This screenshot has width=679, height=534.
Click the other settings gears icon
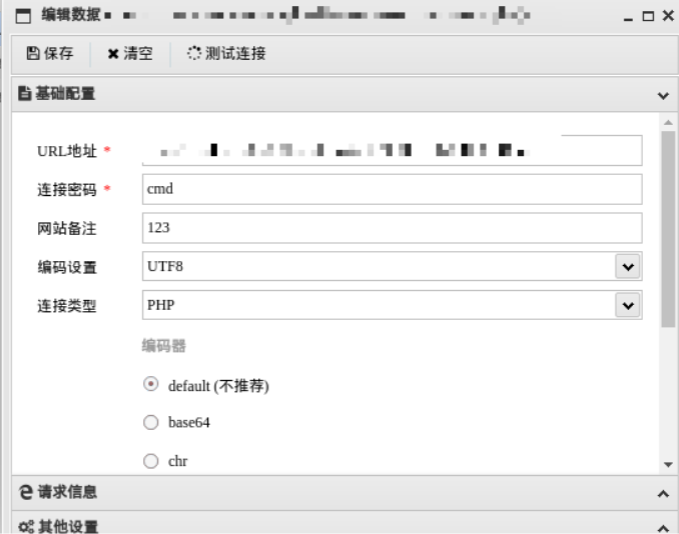pos(25,525)
